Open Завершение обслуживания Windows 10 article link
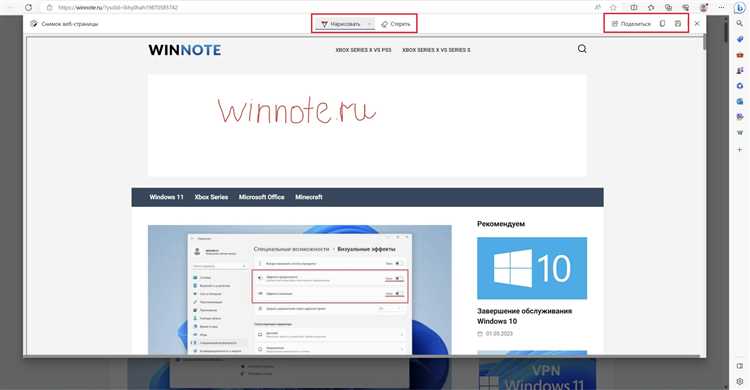 tap(524, 316)
